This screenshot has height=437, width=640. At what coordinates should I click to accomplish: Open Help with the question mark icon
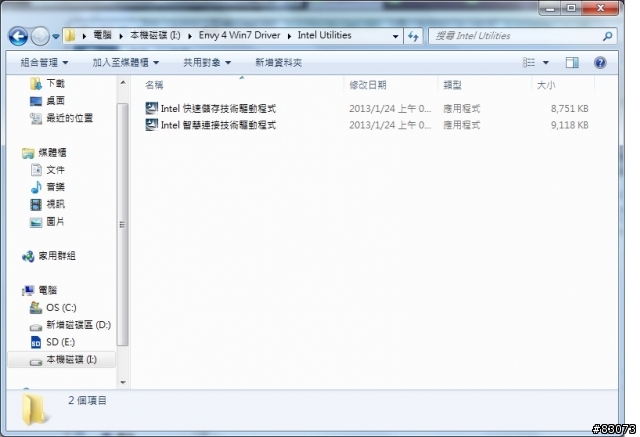600,62
